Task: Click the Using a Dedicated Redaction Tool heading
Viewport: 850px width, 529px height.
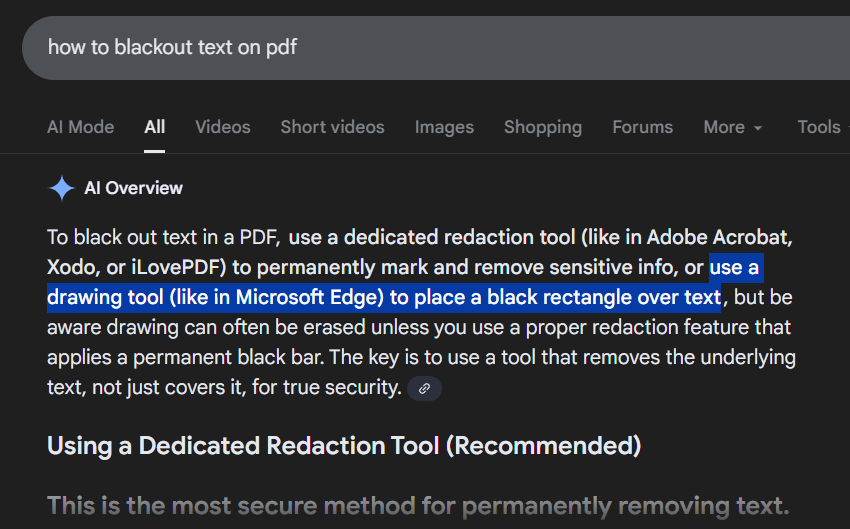Action: pos(344,445)
